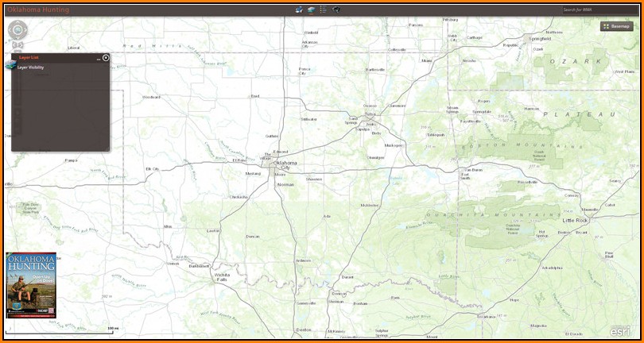Image resolution: width=644 pixels, height=343 pixels.
Task: Select the Layer Visibility heading
Action: coord(30,67)
